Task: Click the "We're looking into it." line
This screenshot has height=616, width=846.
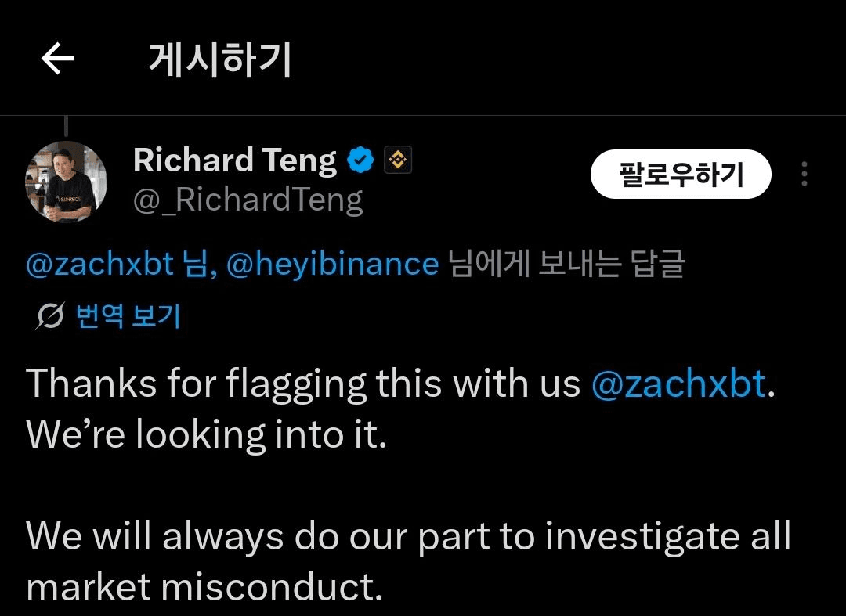Action: click(x=207, y=434)
